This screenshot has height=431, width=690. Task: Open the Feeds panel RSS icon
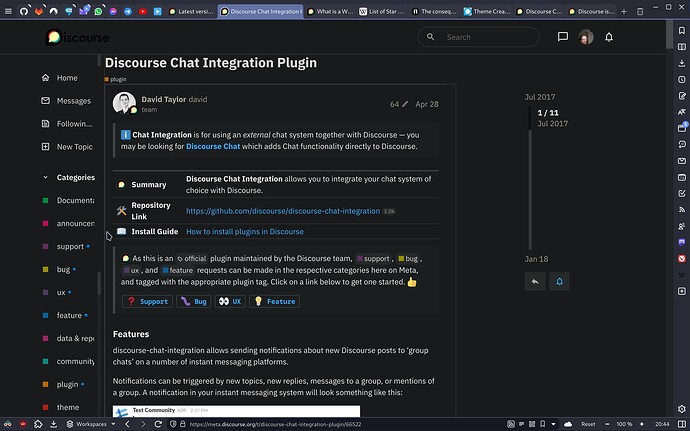tap(682, 210)
